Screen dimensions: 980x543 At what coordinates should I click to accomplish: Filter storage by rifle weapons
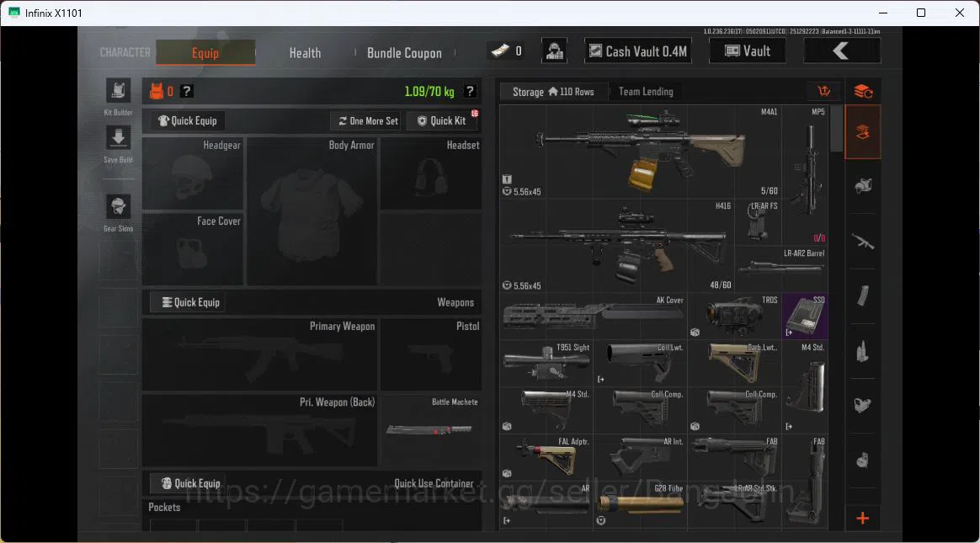863,242
